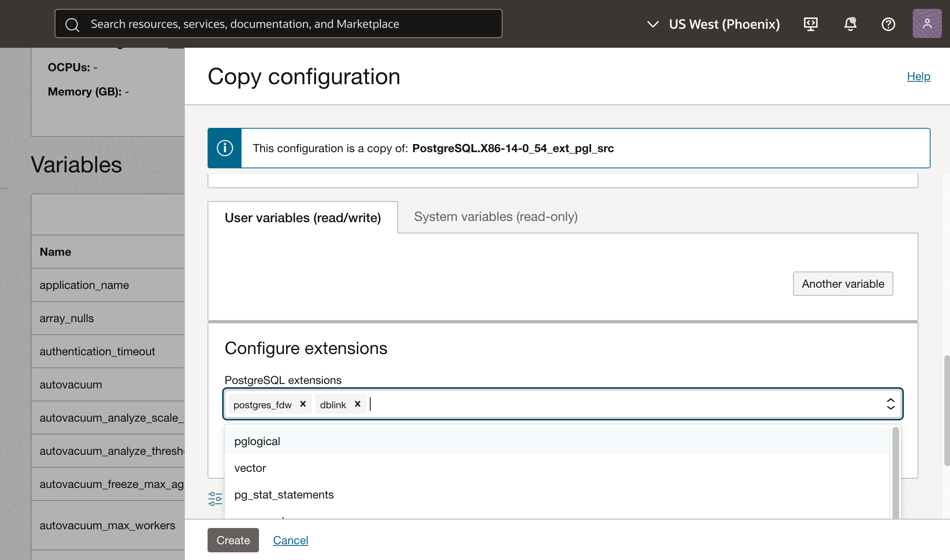Click the Cancel link
Viewport: 950px width, 560px height.
[291, 540]
